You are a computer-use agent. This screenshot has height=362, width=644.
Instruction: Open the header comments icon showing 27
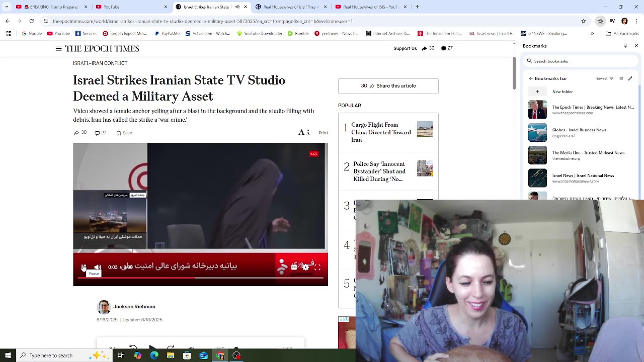pos(447,48)
